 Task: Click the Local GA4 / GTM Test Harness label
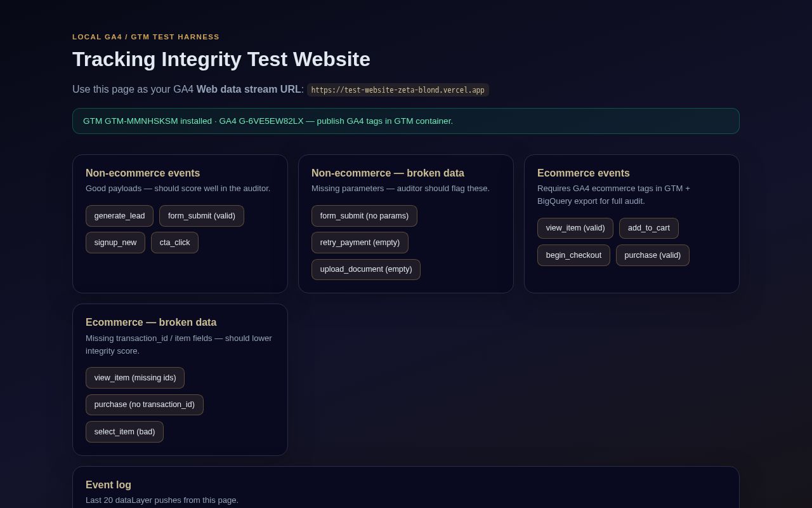coord(146,37)
